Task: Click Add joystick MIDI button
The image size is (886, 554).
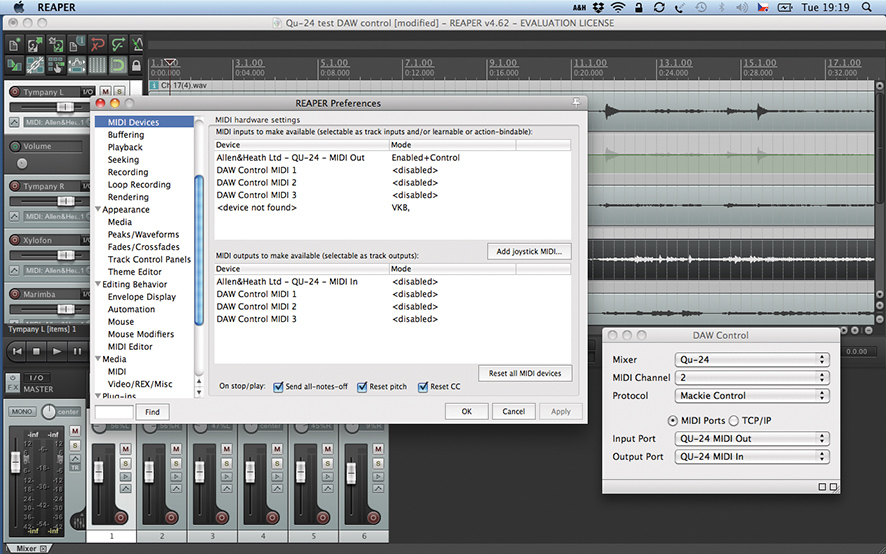Action: point(529,252)
